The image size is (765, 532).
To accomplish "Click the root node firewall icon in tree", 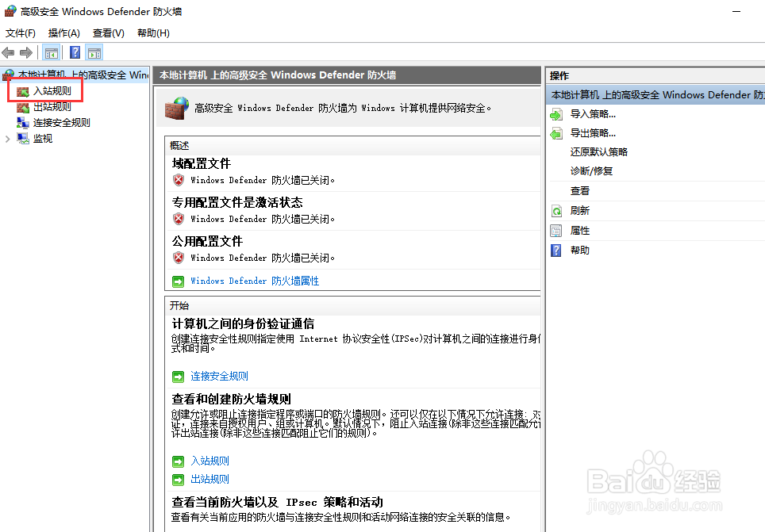I will point(9,75).
